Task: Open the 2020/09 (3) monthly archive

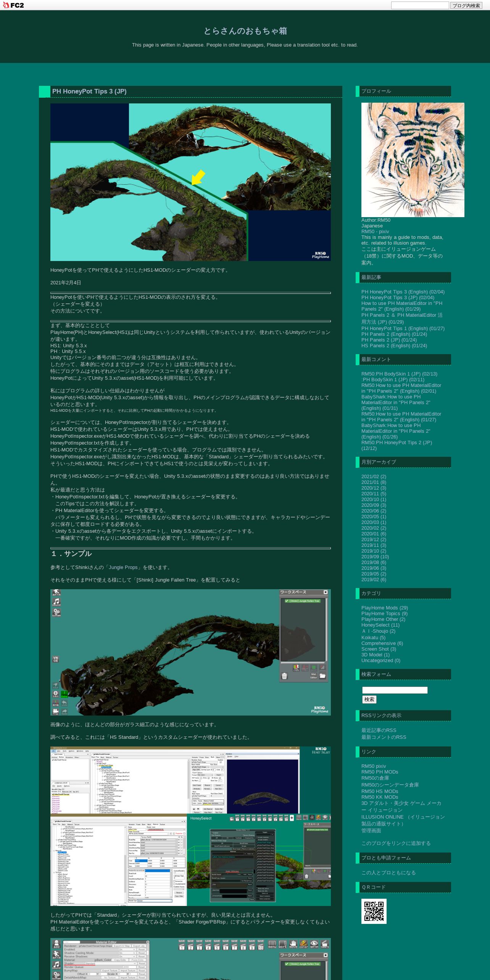Action: [x=374, y=505]
